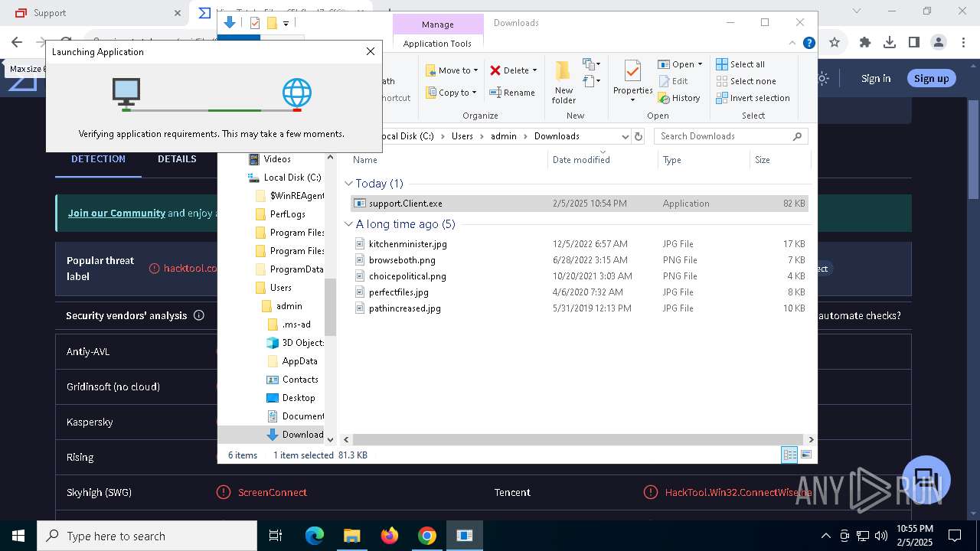Click quick access Properties checkmark icon
980x551 pixels.
[x=255, y=23]
